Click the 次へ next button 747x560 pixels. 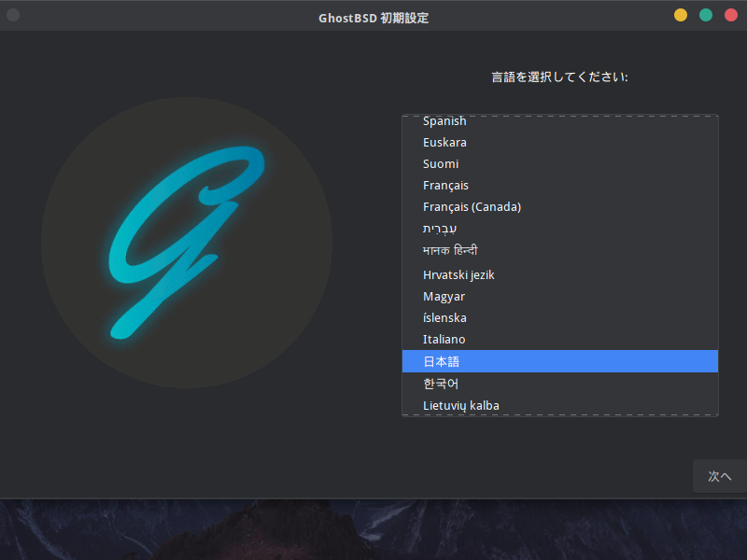tap(719, 476)
